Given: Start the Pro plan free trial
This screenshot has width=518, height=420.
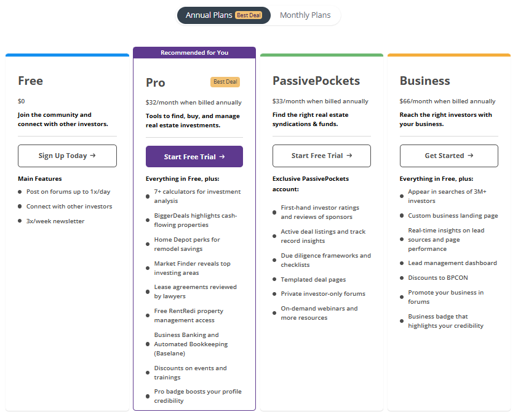Looking at the screenshot, I should (x=194, y=157).
